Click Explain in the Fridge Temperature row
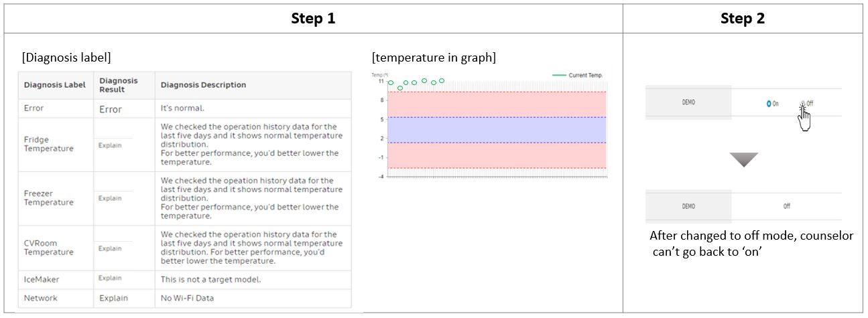Screen dimensions: 868x318 tap(110, 145)
